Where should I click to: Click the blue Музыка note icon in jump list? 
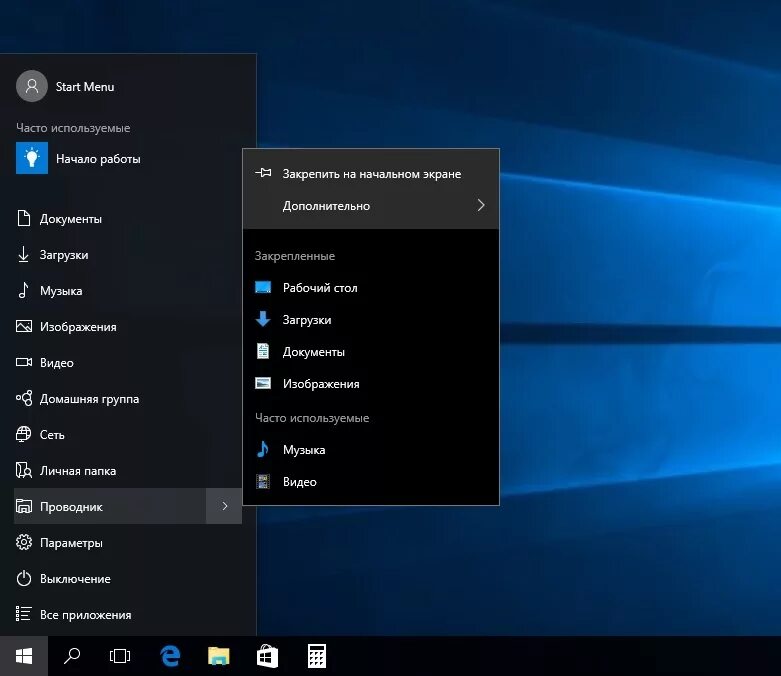(263, 449)
